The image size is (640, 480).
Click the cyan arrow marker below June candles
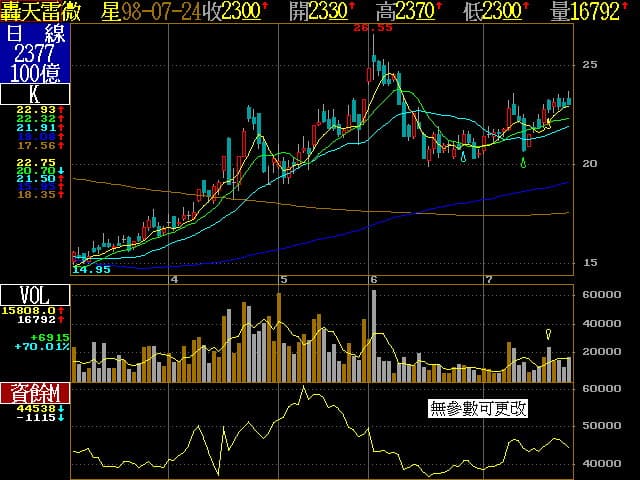[463, 156]
